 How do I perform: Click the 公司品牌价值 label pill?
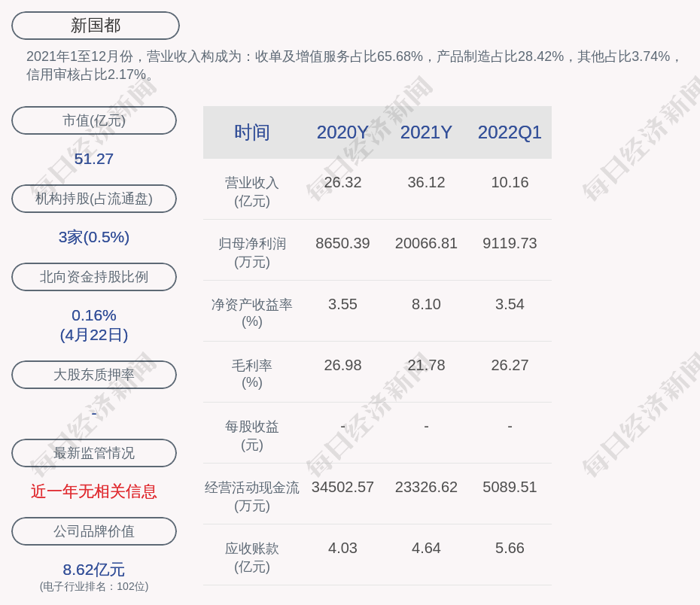[94, 531]
